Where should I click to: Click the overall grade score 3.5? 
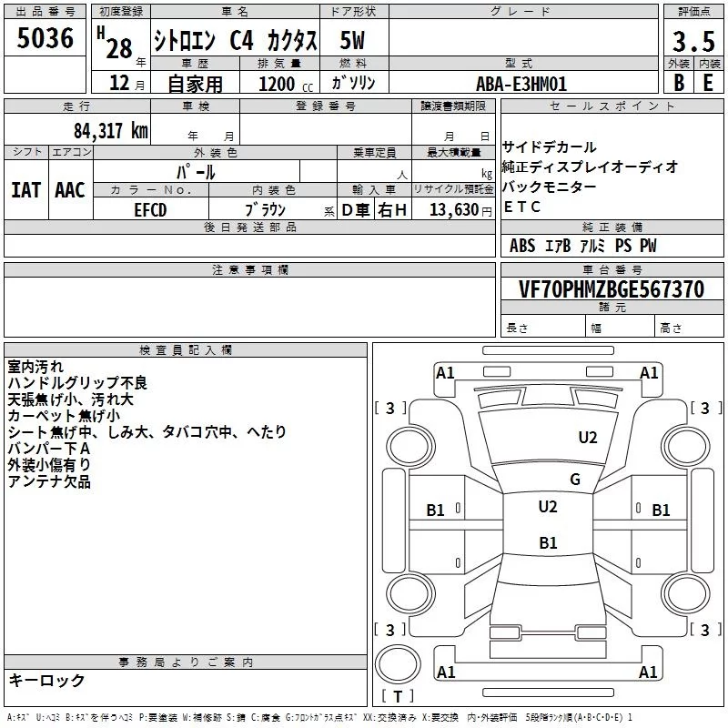coord(693,42)
